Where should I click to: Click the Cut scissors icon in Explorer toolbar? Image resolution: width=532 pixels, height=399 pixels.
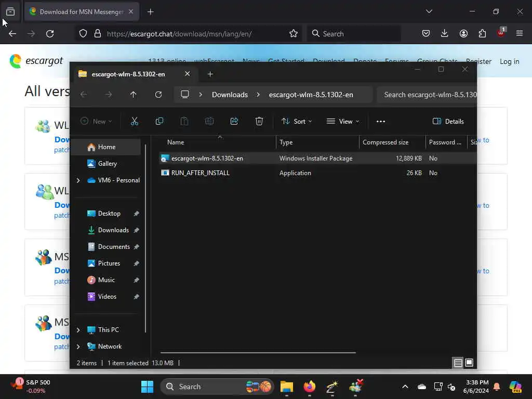pos(135,121)
